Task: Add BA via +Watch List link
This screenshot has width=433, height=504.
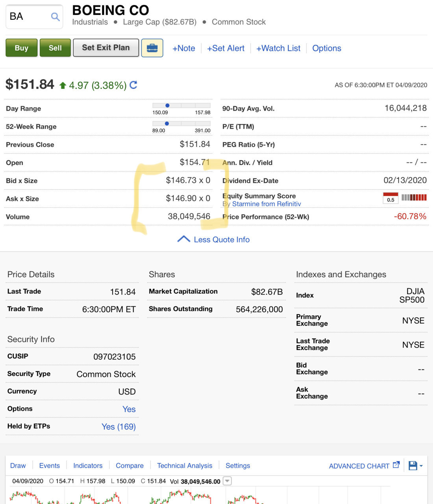Action: [x=278, y=48]
